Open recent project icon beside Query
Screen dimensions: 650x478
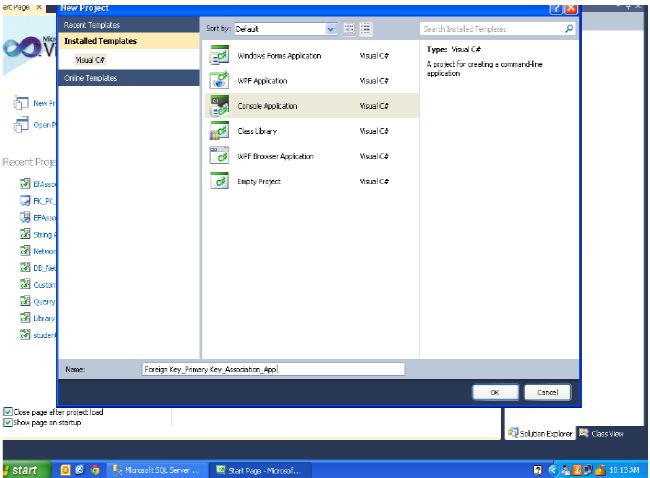[25, 301]
